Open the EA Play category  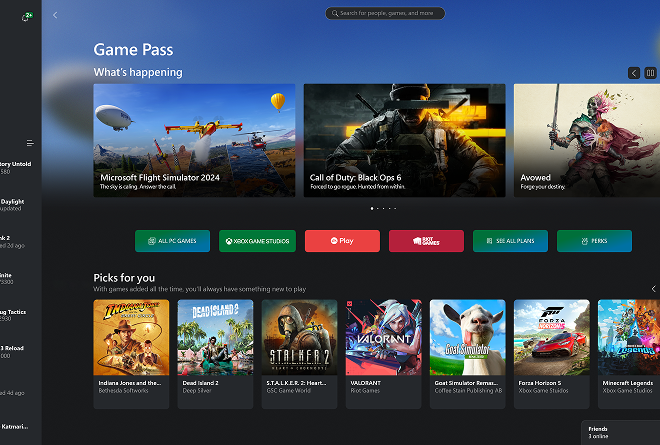coord(342,241)
